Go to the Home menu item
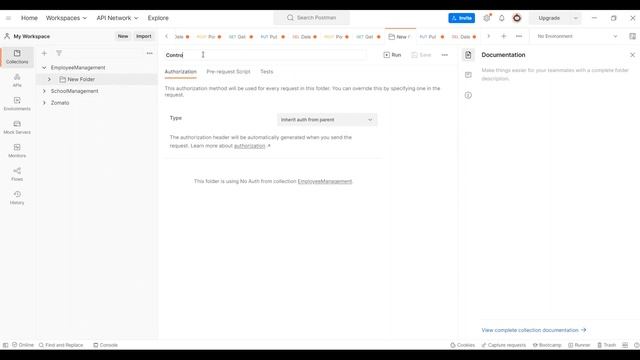Viewport: 640px width, 360px height. click(x=29, y=18)
